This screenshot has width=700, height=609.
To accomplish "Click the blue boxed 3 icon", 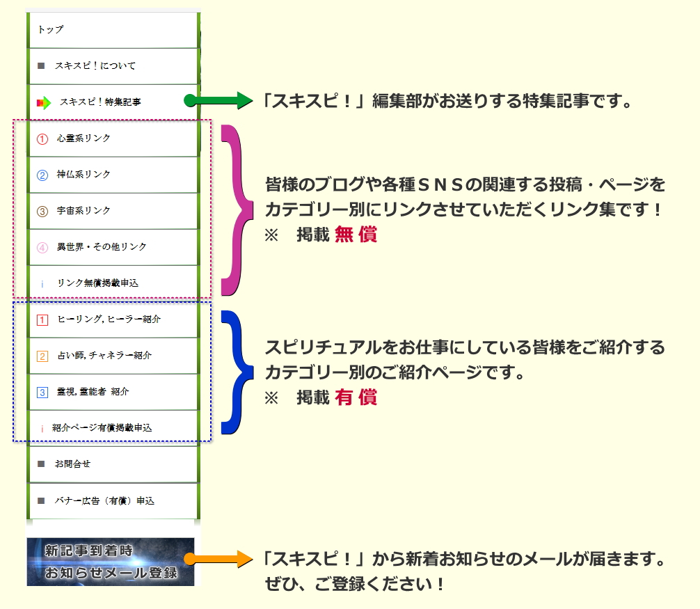I will click(42, 392).
